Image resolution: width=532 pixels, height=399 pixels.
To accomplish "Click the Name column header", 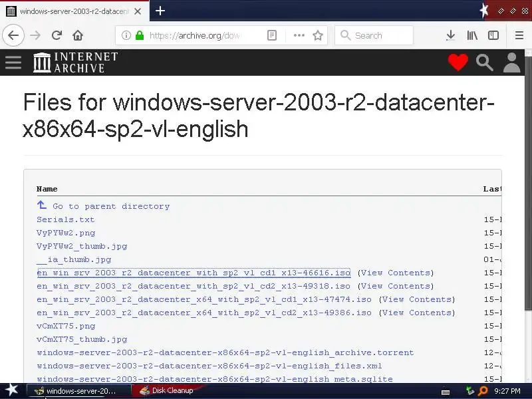I will coord(47,189).
